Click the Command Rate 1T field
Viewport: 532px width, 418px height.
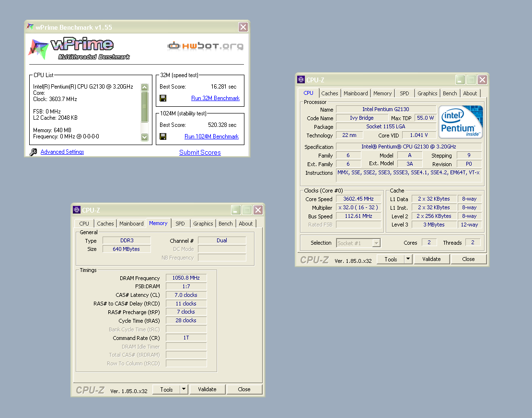[x=186, y=338]
